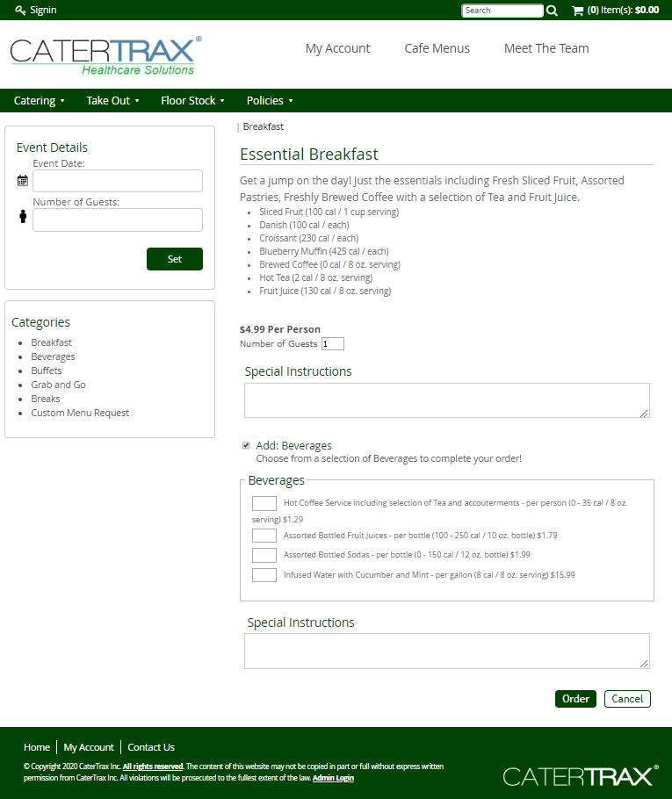Open Meet The Team page

[x=546, y=48]
